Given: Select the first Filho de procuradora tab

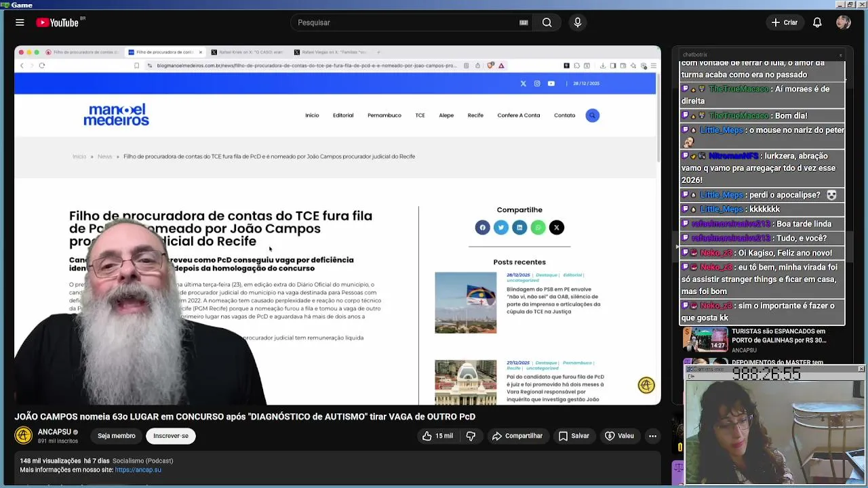Looking at the screenshot, I should point(82,52).
